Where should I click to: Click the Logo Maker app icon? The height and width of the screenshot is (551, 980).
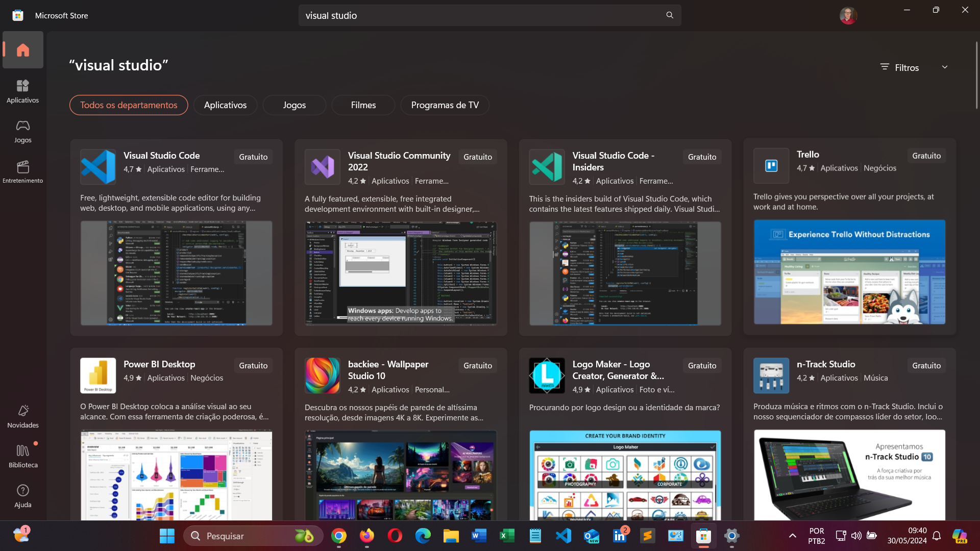(547, 375)
